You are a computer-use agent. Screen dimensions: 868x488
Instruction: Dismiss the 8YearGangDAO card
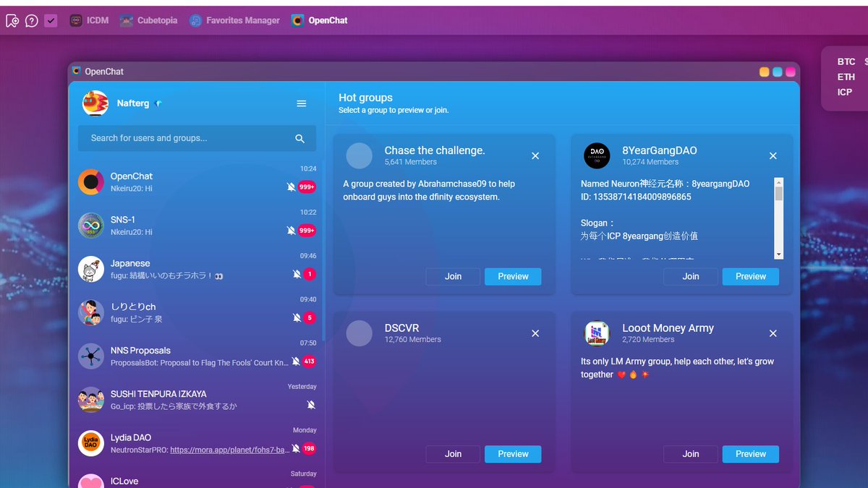point(773,155)
